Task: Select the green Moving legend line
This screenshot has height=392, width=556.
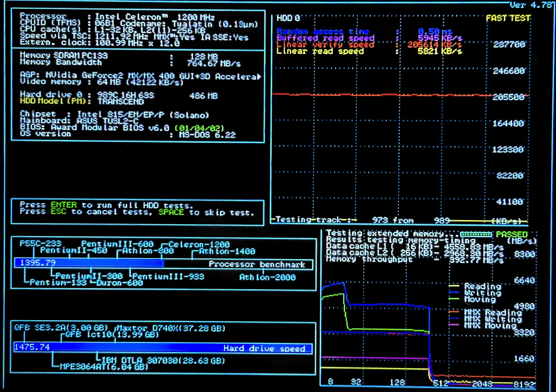Action: coord(454,299)
